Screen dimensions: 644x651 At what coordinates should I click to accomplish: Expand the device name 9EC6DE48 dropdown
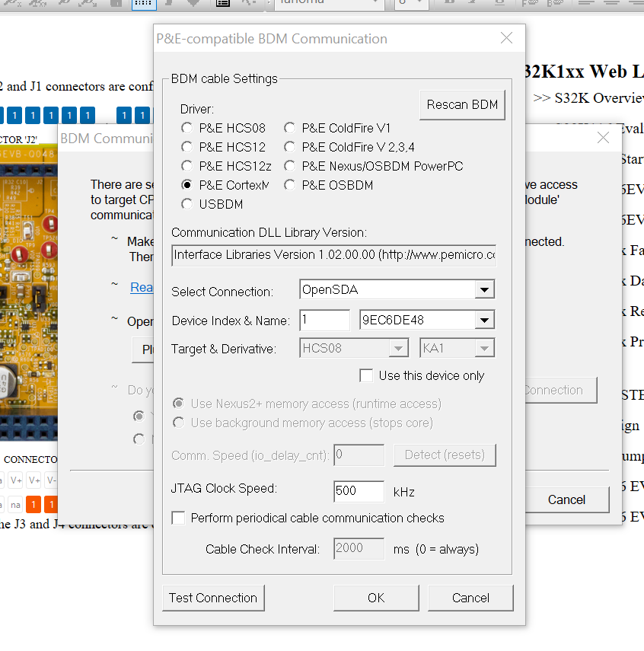click(x=484, y=320)
